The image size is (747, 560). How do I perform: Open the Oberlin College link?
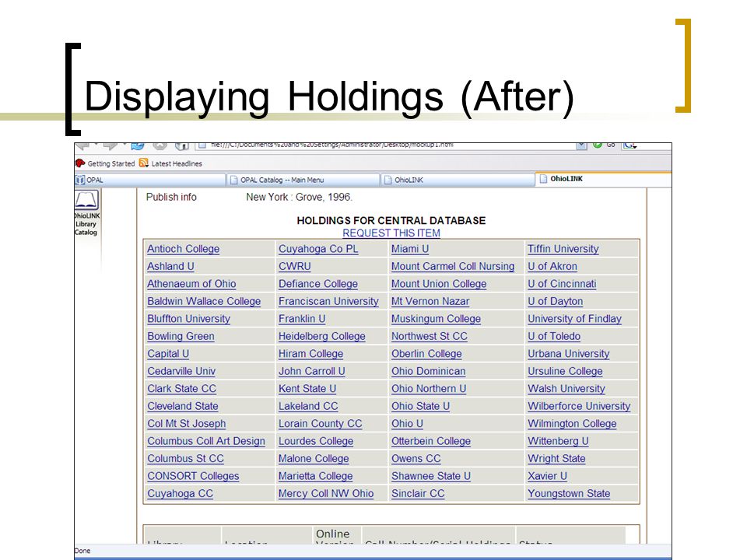[x=426, y=354]
